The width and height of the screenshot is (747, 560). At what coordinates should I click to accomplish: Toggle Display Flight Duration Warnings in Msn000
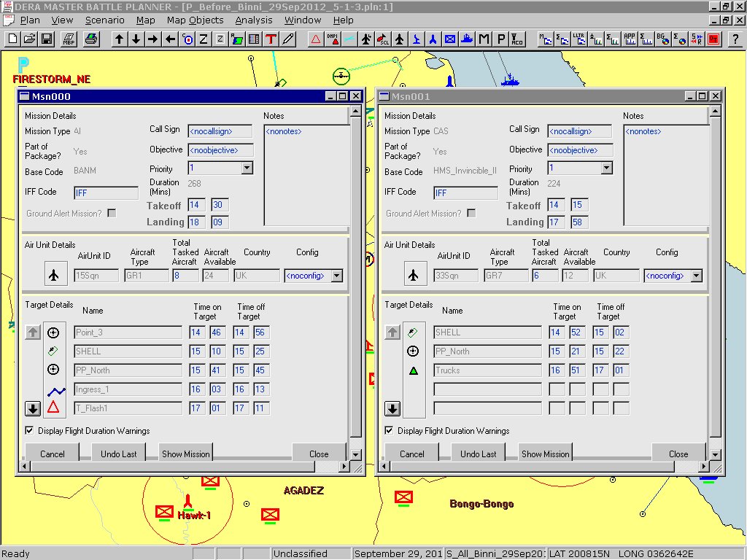30,431
